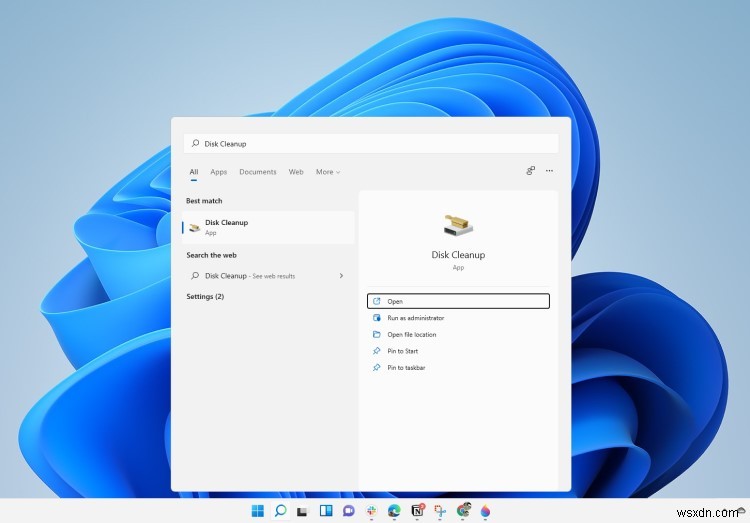Image resolution: width=750 pixels, height=523 pixels.
Task: Open the Windows Start menu
Action: pos(257,511)
